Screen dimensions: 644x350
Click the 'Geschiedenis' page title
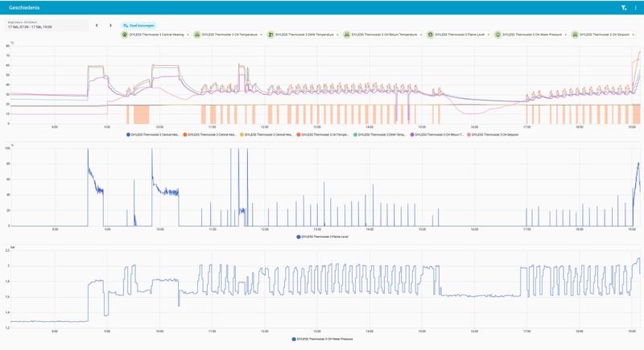click(24, 8)
